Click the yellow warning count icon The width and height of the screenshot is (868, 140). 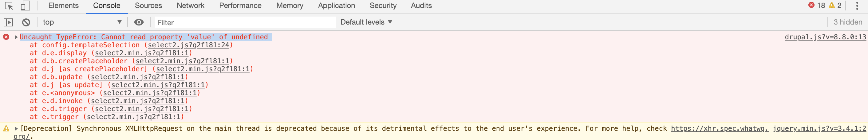pos(832,5)
